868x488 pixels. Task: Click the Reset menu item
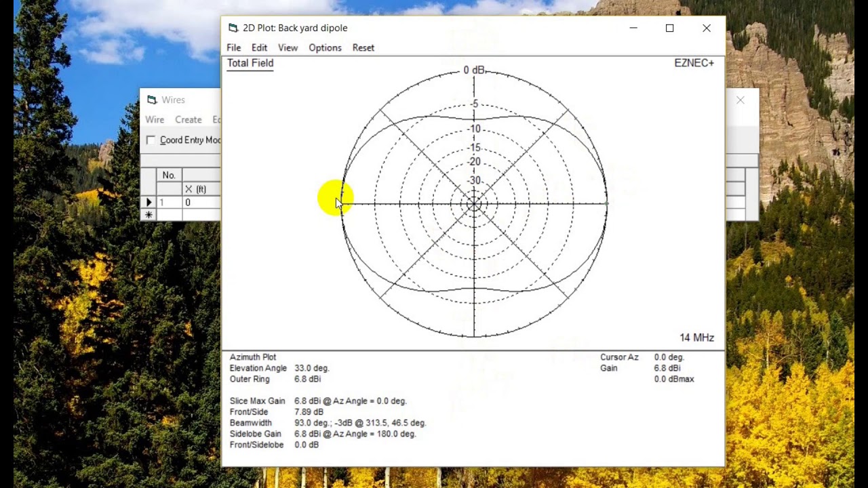[363, 47]
